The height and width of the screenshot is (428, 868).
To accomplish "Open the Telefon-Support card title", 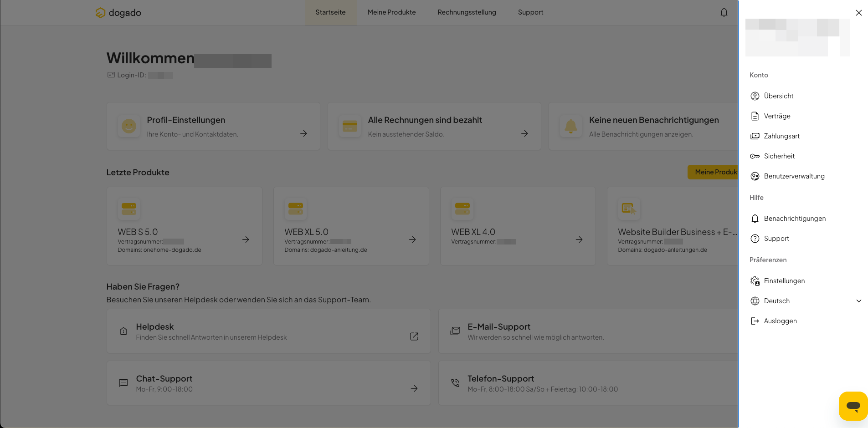I will coord(501,379).
